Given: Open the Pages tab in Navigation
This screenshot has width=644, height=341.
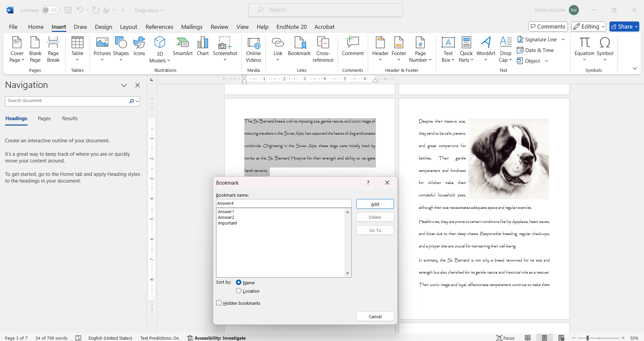Looking at the screenshot, I should click(x=44, y=118).
